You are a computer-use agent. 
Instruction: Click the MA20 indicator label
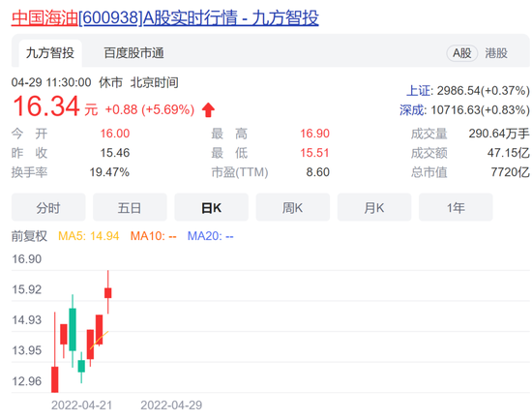coord(210,236)
